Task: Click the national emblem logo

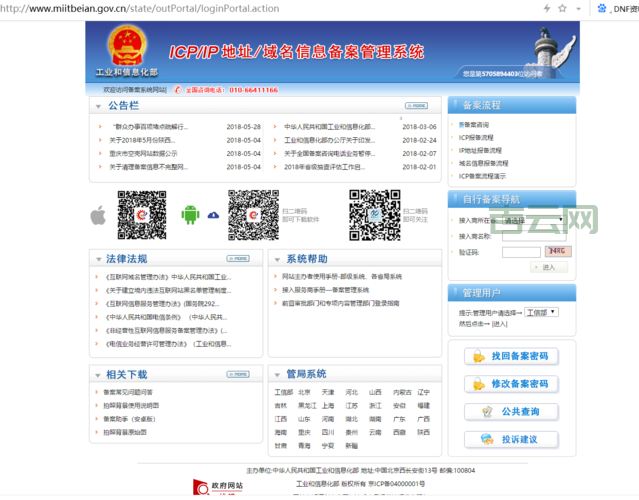Action: pyautogui.click(x=127, y=46)
